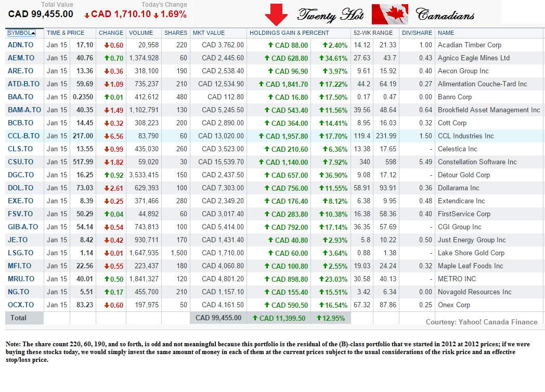This screenshot has height=392, width=545.
Task: Click the red down arrow in CCL-B.TO change
Action: 106,136
